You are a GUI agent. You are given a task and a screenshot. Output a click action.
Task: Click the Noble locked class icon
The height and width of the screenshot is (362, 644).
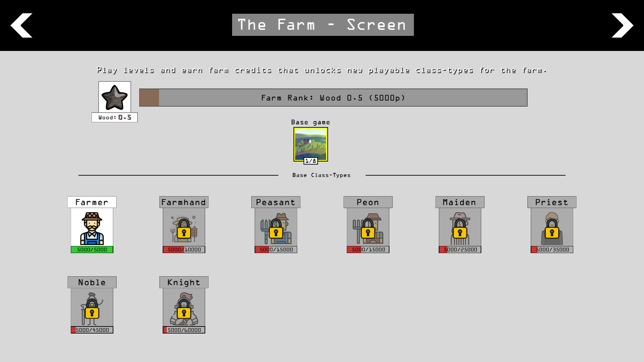[92, 309]
